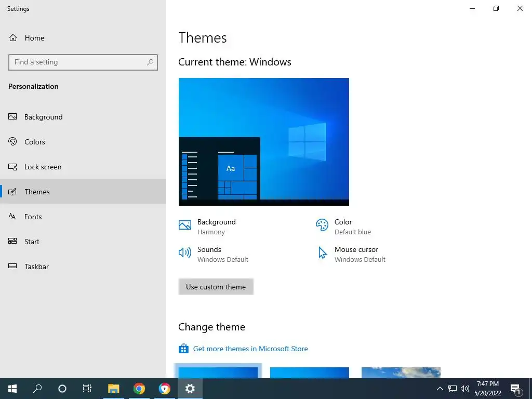Open the Taskbar menu item in sidebar
This screenshot has height=399, width=532.
click(83, 267)
